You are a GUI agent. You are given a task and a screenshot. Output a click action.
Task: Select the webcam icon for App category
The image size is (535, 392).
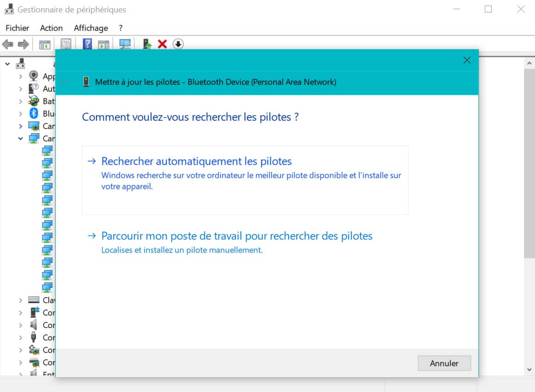[34, 76]
